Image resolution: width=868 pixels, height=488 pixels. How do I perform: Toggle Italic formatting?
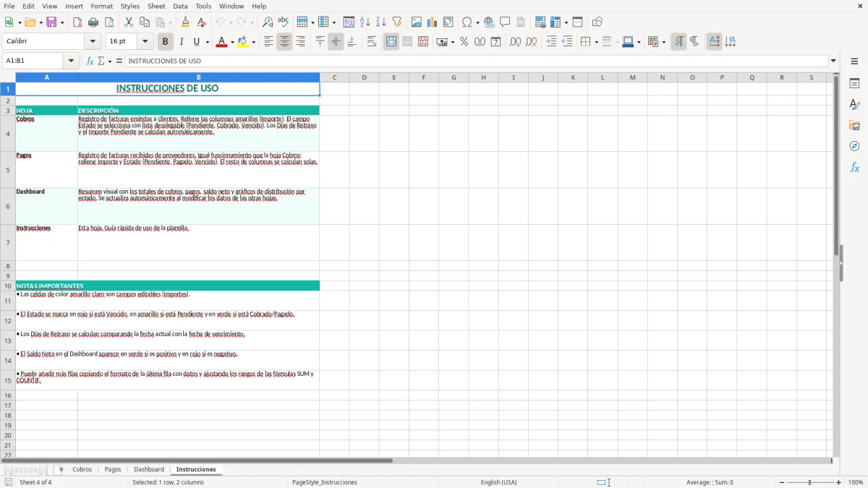pyautogui.click(x=181, y=42)
